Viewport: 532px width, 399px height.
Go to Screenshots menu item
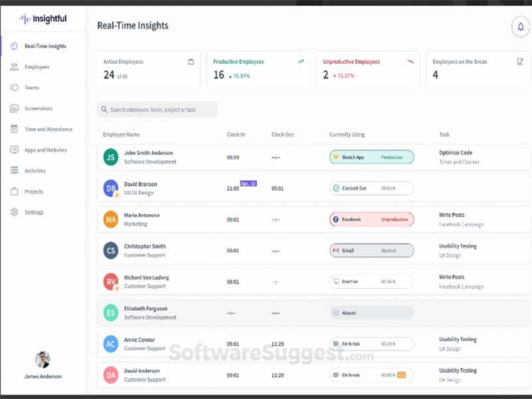click(39, 108)
